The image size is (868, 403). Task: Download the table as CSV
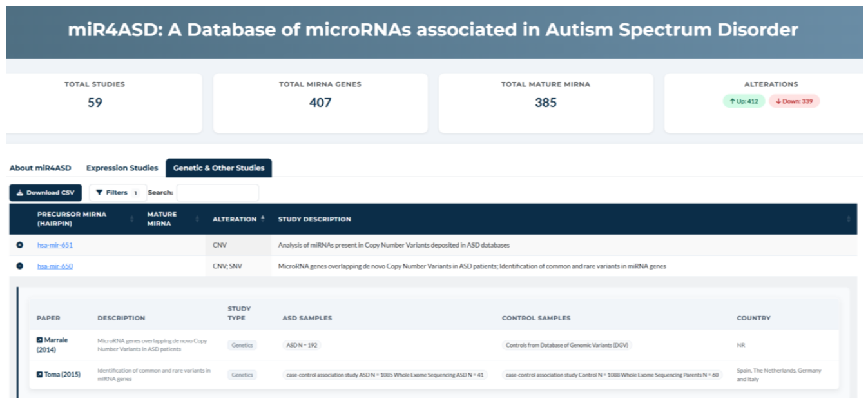pos(46,193)
